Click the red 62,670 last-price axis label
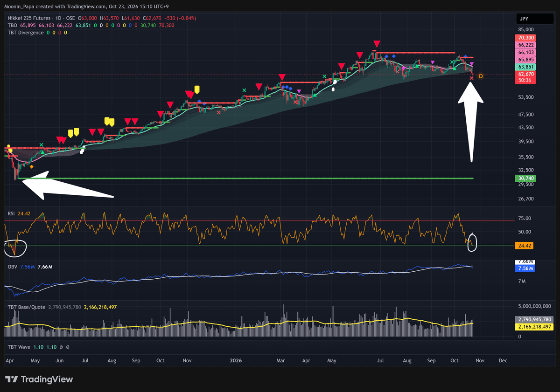The width and height of the screenshot is (560, 392). click(x=525, y=74)
